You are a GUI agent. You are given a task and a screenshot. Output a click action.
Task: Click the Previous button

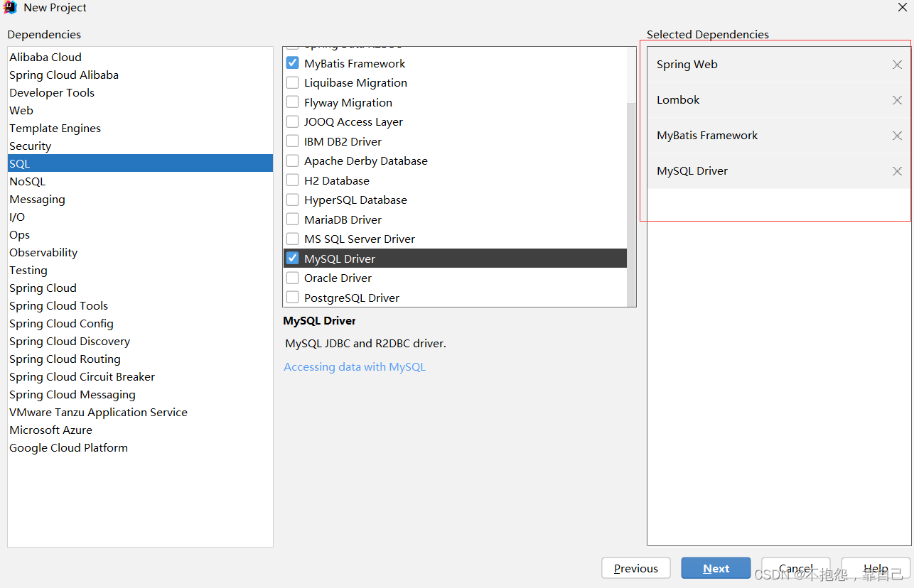tap(635, 568)
